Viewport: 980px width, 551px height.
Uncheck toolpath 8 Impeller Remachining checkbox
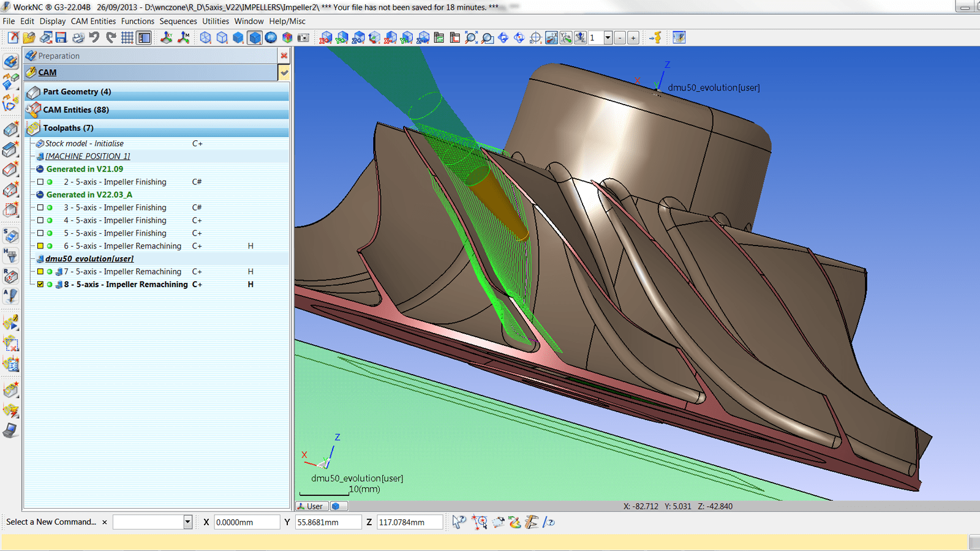tap(40, 284)
